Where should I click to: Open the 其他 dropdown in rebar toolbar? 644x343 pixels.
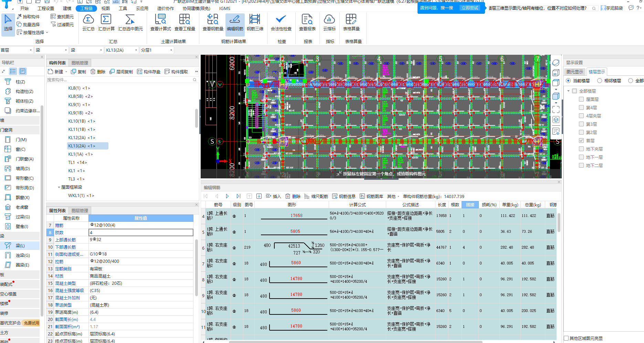tap(393, 196)
